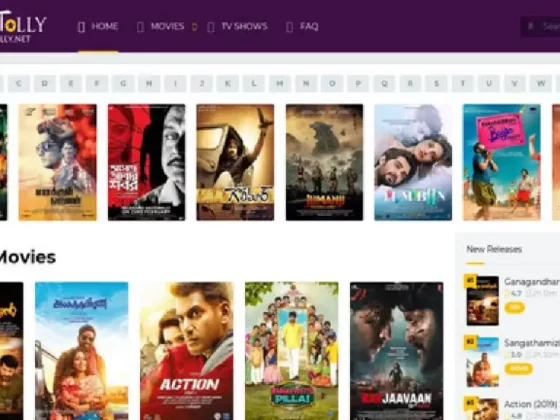Filter titles by letter N
The height and width of the screenshot is (420, 560).
(306, 84)
